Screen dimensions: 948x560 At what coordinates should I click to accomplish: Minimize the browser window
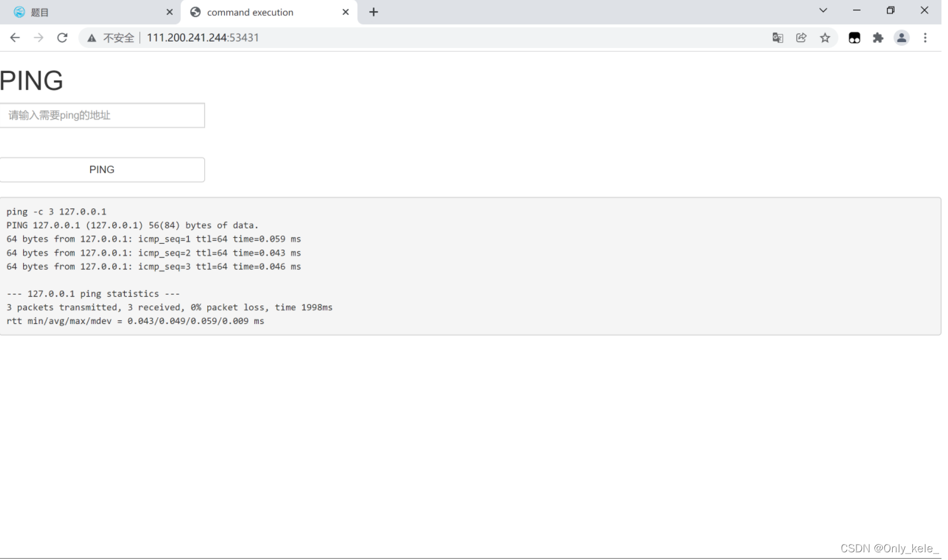click(x=857, y=10)
